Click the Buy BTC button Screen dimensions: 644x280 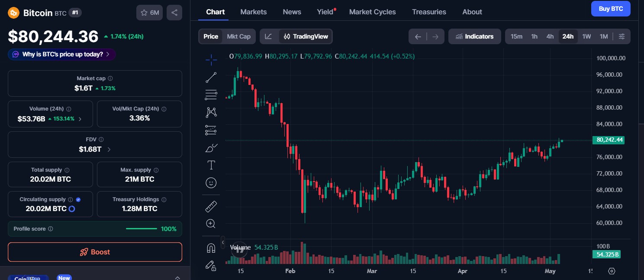611,9
